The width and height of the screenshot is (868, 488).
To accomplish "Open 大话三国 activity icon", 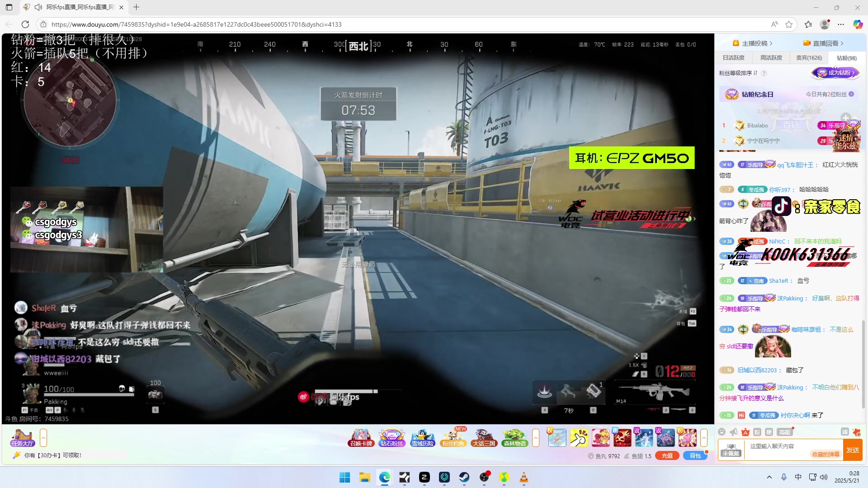I will pyautogui.click(x=484, y=437).
